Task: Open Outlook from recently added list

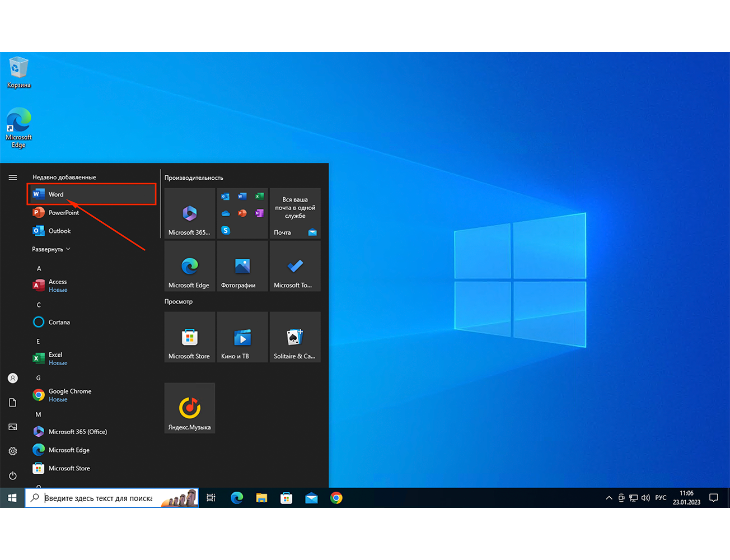Action: [x=92, y=231]
